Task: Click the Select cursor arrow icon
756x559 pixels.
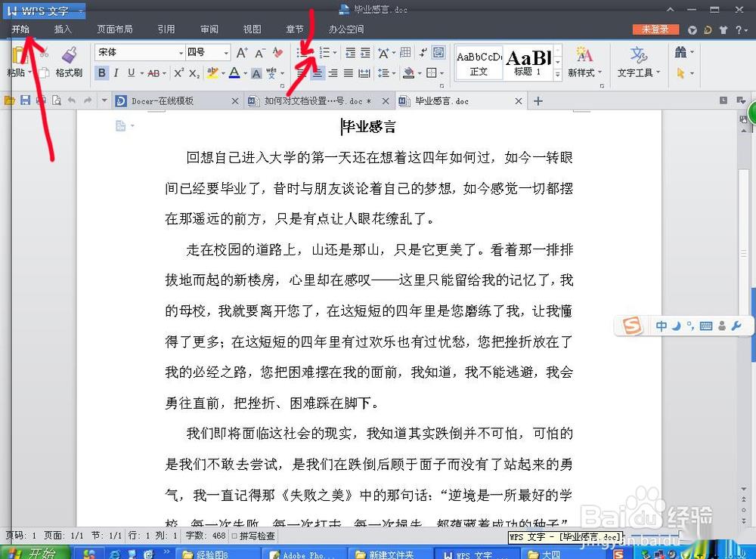Action: (681, 73)
